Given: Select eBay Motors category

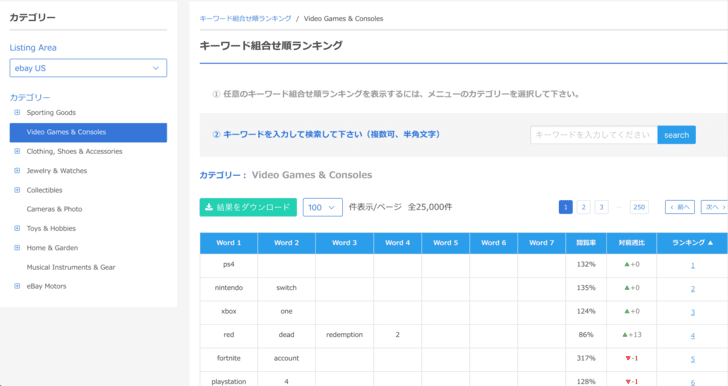Looking at the screenshot, I should click(46, 286).
